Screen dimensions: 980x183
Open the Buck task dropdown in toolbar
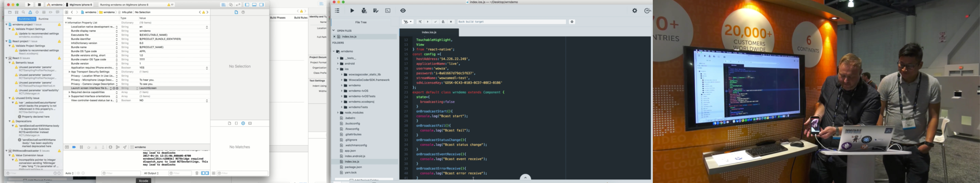point(408,22)
